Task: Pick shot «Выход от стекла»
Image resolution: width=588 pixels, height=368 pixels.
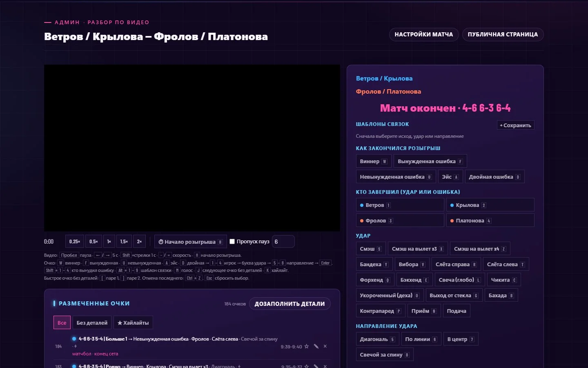Action: click(454, 295)
